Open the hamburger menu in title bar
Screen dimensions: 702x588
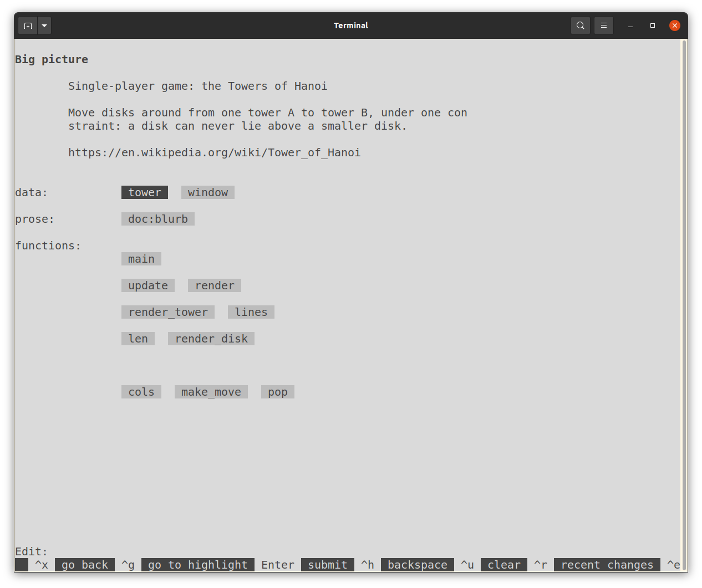[603, 25]
